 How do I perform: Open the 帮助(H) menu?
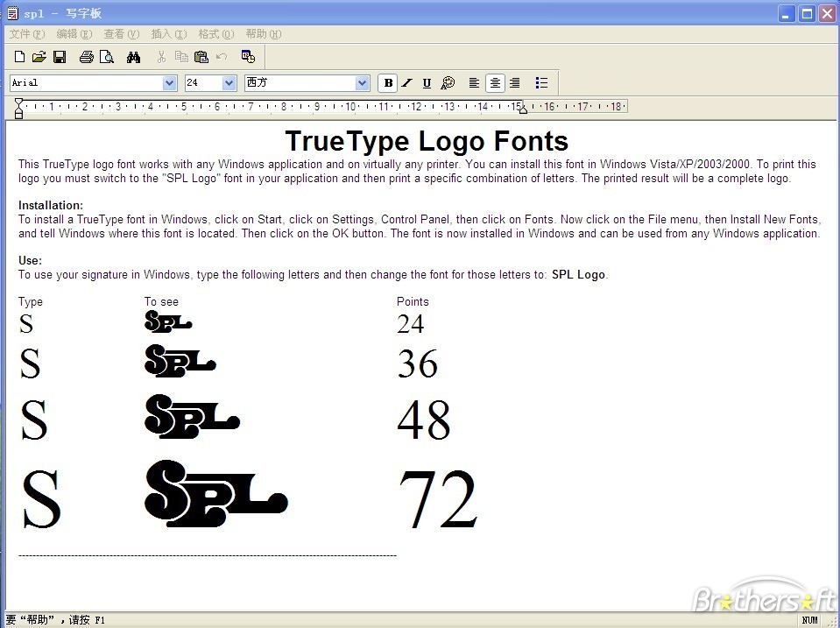pyautogui.click(x=264, y=34)
